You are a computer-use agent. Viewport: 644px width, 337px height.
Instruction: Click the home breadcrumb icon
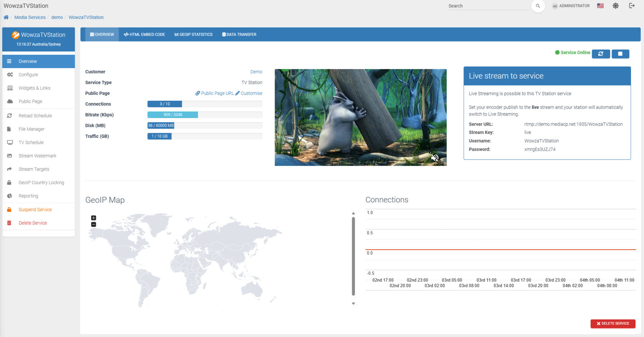pos(6,17)
